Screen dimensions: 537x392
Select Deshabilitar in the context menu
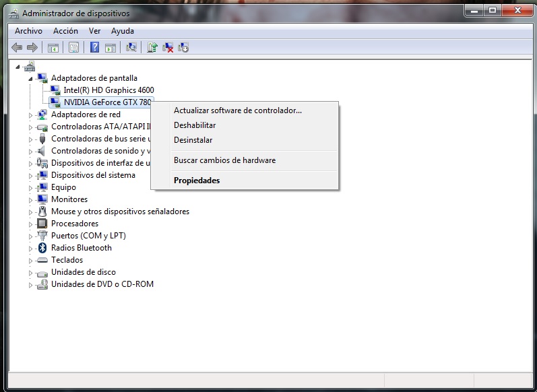(x=195, y=125)
